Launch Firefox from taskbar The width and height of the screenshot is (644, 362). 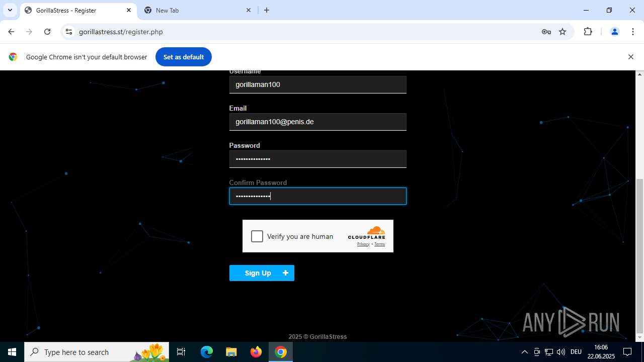(x=256, y=352)
